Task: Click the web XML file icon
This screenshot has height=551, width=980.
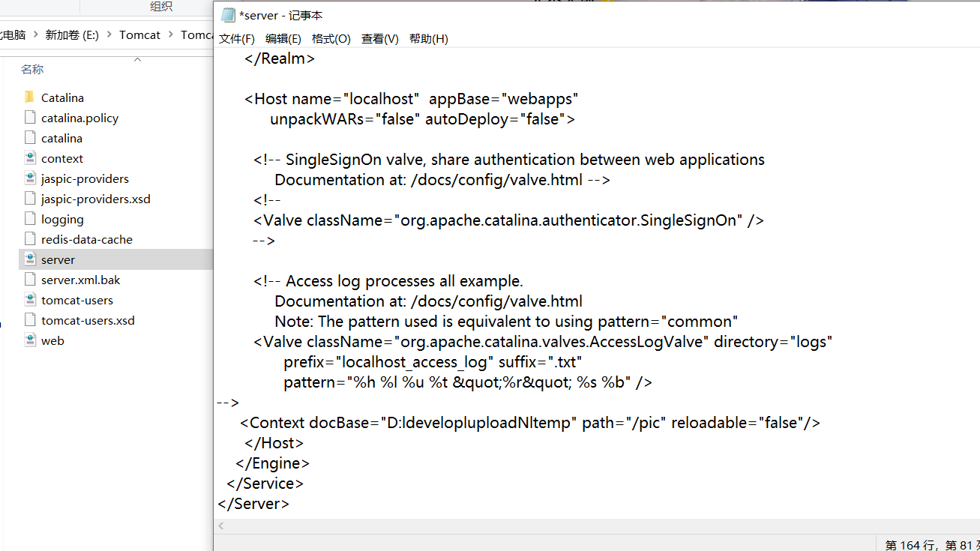Action: [30, 340]
